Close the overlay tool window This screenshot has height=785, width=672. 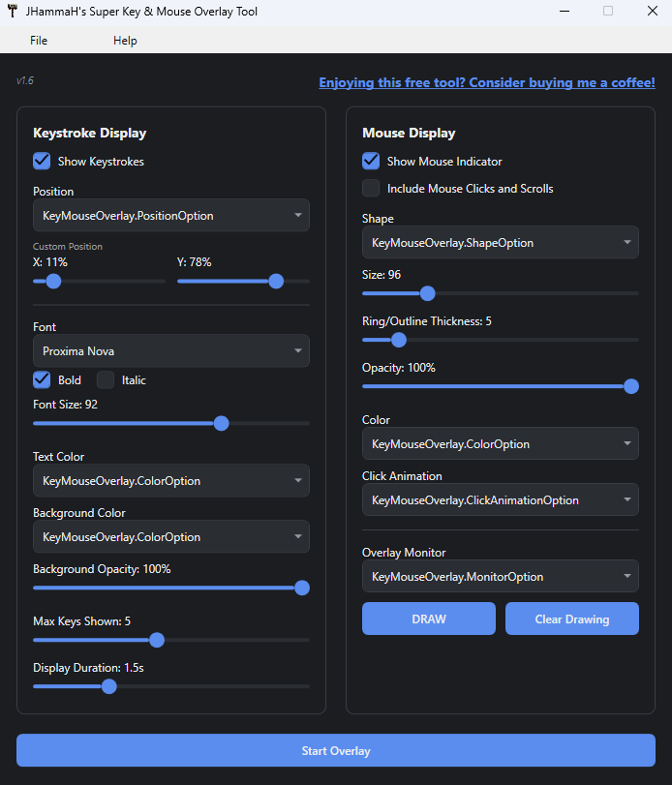coord(652,11)
